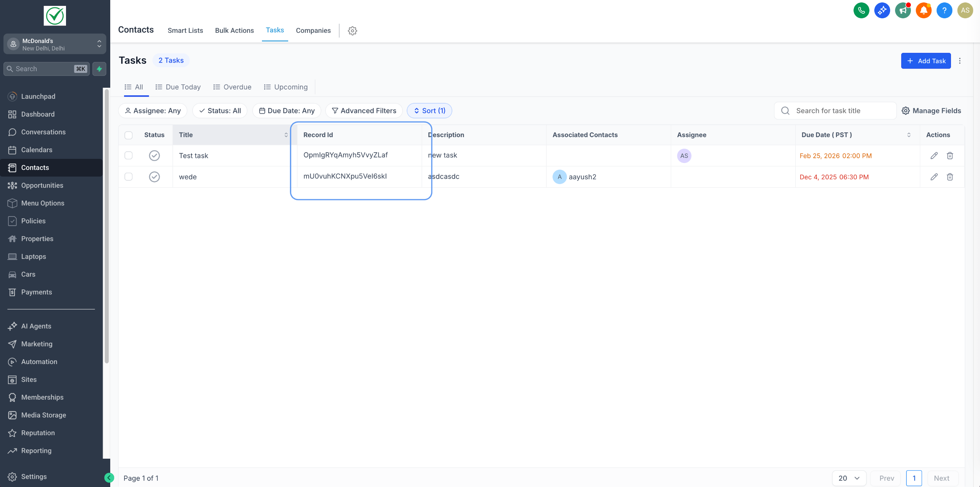Expand the McDonald's account switcher
The height and width of the screenshot is (487, 980).
click(55, 44)
